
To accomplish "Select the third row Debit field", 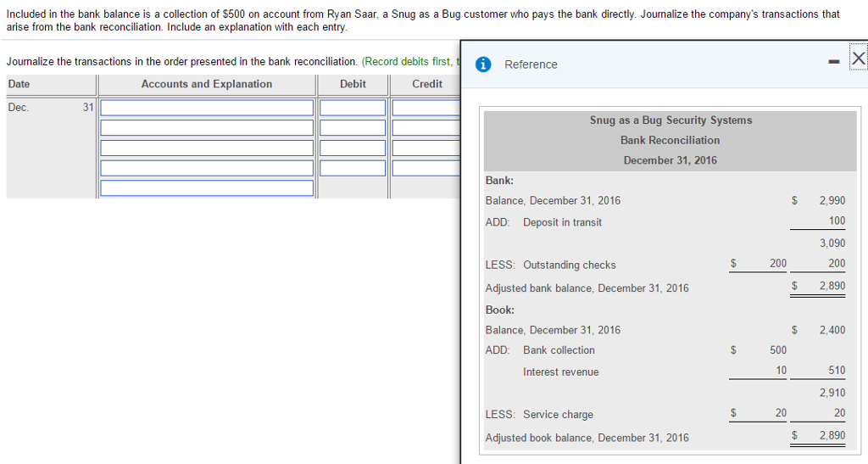I will tap(353, 148).
